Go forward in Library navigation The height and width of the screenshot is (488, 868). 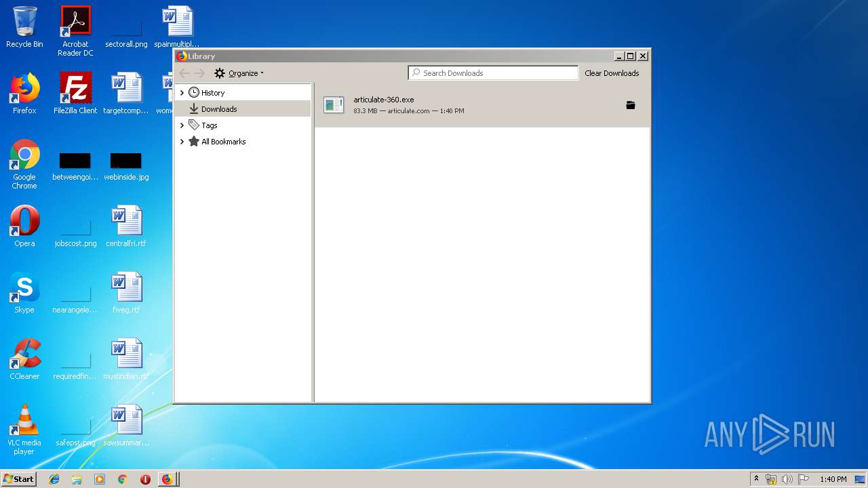click(199, 73)
